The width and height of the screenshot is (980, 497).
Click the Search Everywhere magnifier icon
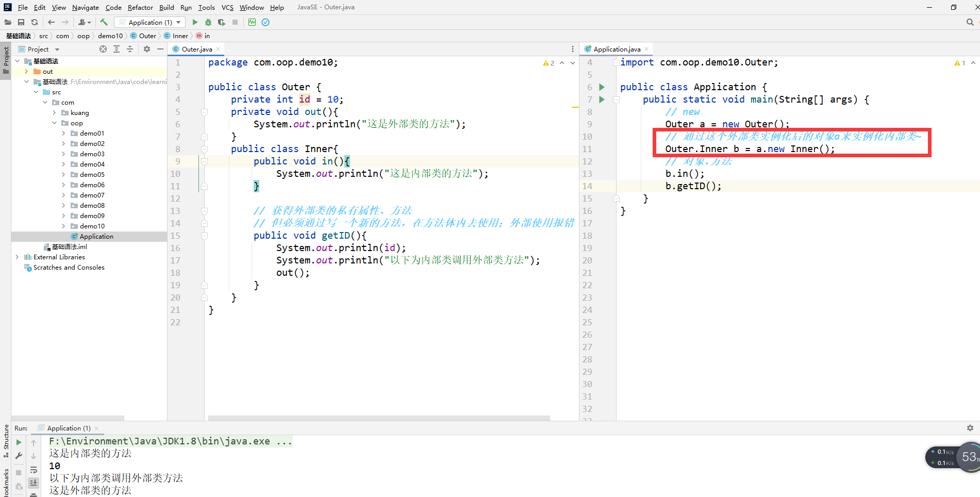pos(970,22)
